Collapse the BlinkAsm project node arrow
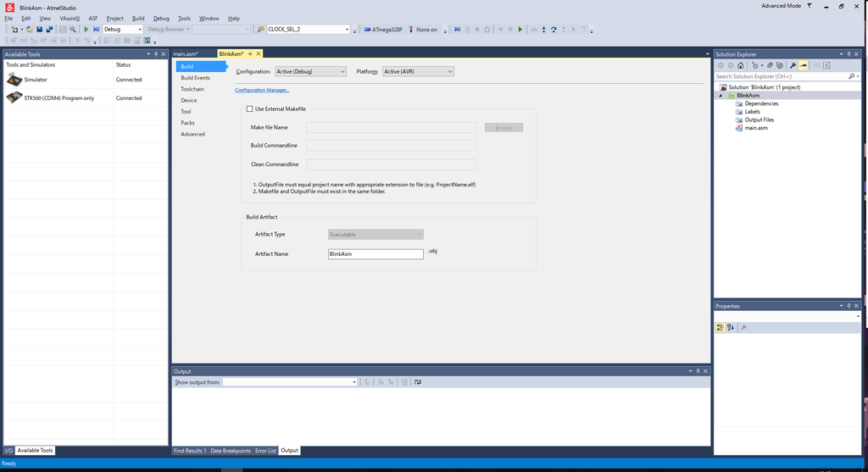Screen dimensions: 868x472 pos(721,96)
